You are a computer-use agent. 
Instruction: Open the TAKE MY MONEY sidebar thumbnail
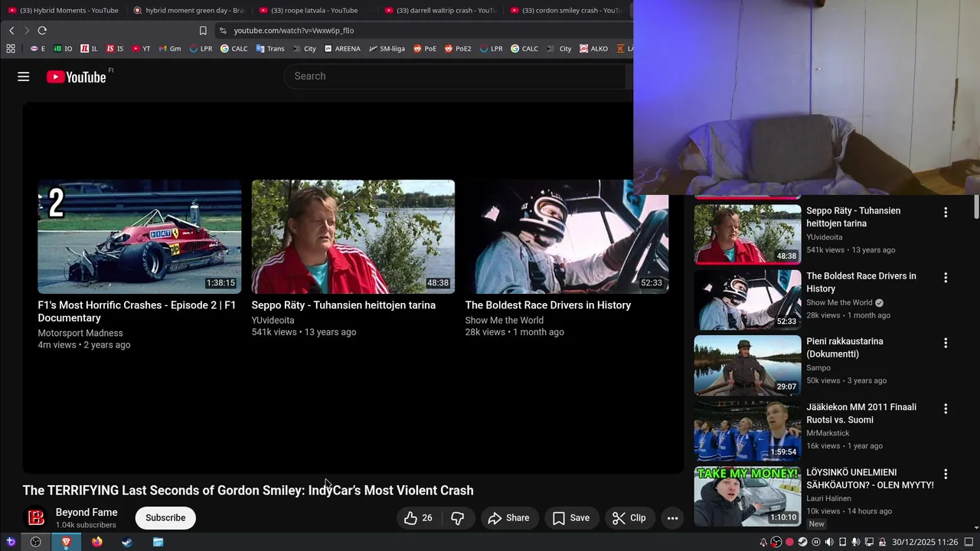pos(748,496)
